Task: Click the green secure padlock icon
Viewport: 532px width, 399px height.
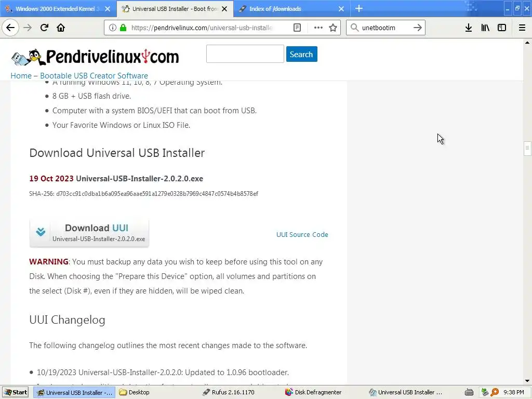Action: (x=123, y=28)
